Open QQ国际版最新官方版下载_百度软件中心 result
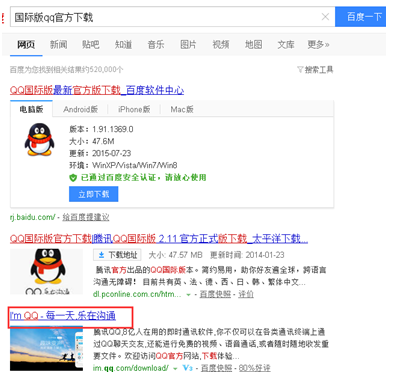The image size is (398, 372). (97, 90)
